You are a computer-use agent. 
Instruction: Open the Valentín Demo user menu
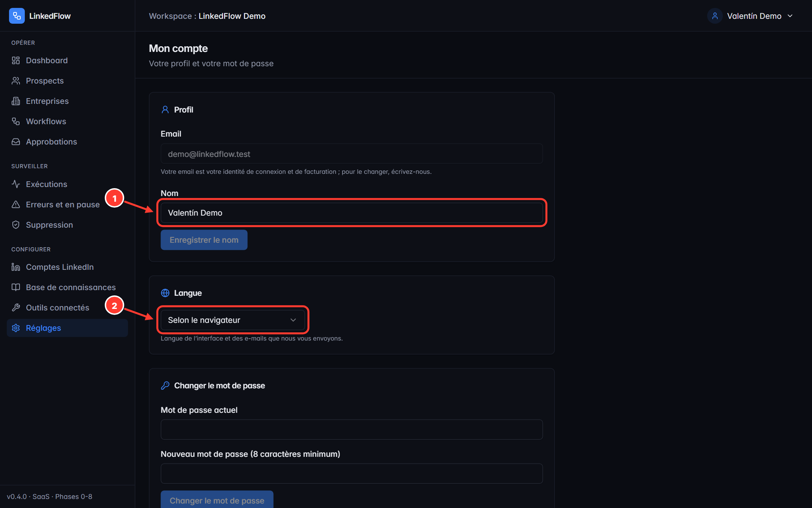(750, 16)
